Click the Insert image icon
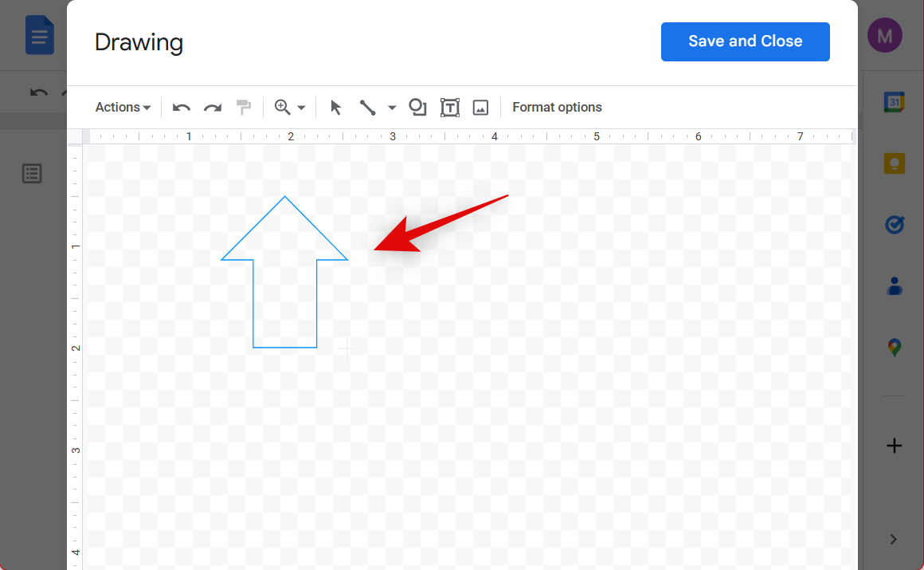Image resolution: width=924 pixels, height=570 pixels. (481, 108)
